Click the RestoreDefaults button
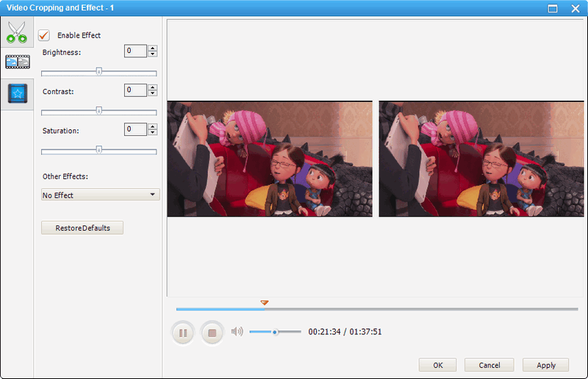 (x=82, y=228)
